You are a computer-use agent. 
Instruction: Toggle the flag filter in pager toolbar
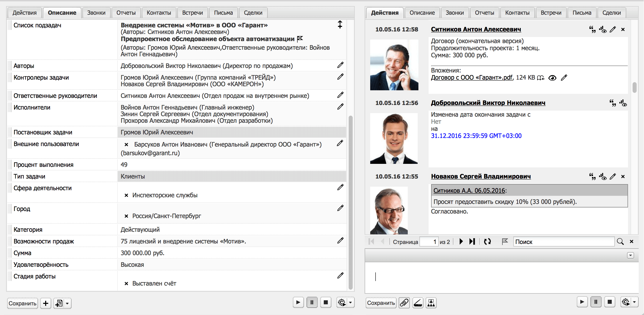click(505, 241)
